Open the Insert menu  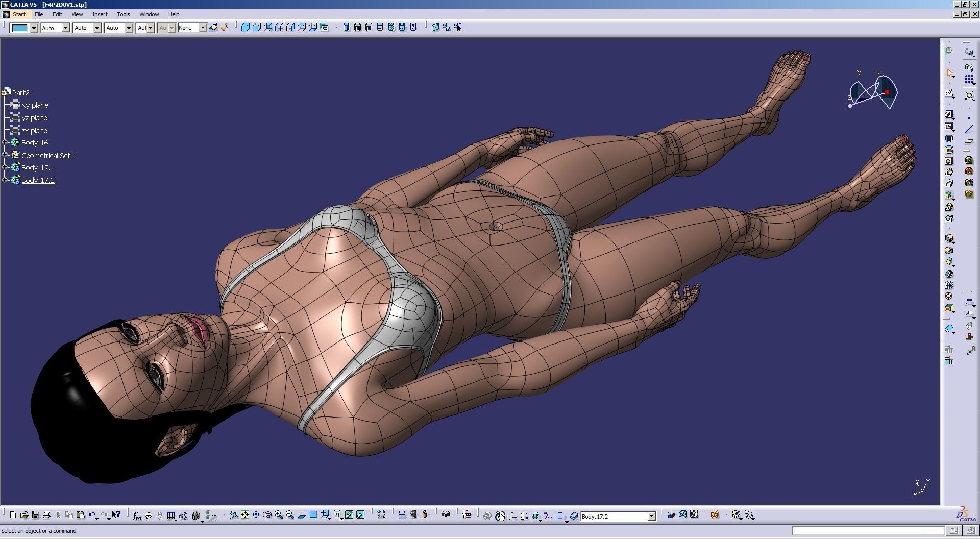click(x=100, y=14)
